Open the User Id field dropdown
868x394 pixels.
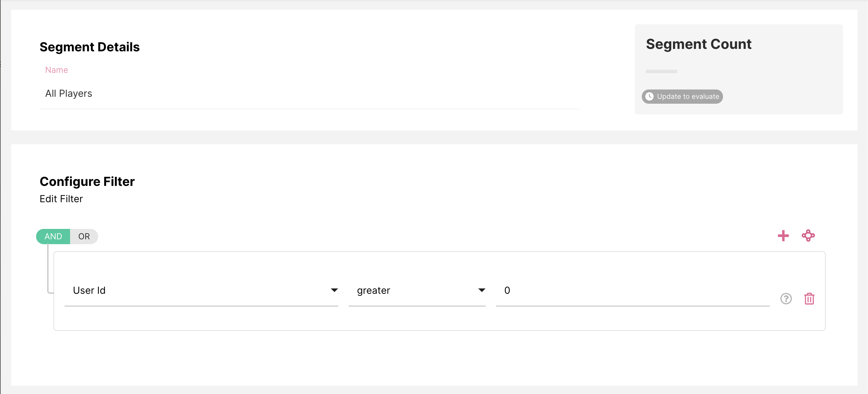pos(194,291)
